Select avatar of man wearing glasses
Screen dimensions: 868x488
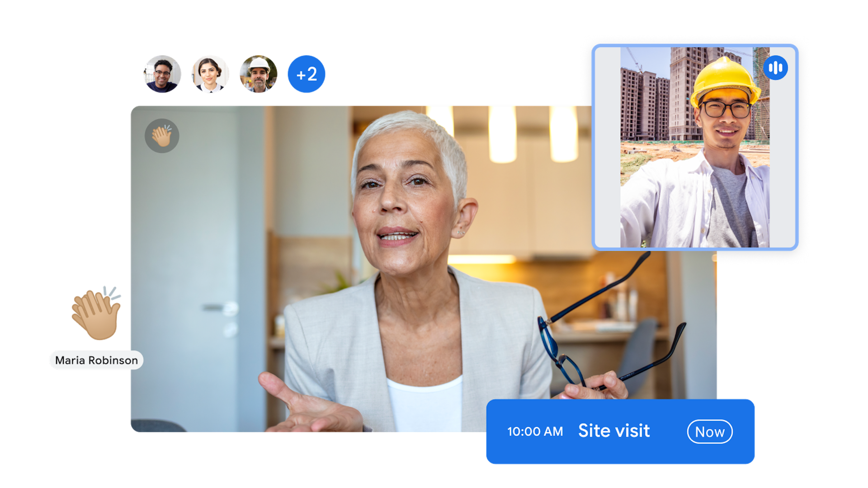(x=162, y=74)
